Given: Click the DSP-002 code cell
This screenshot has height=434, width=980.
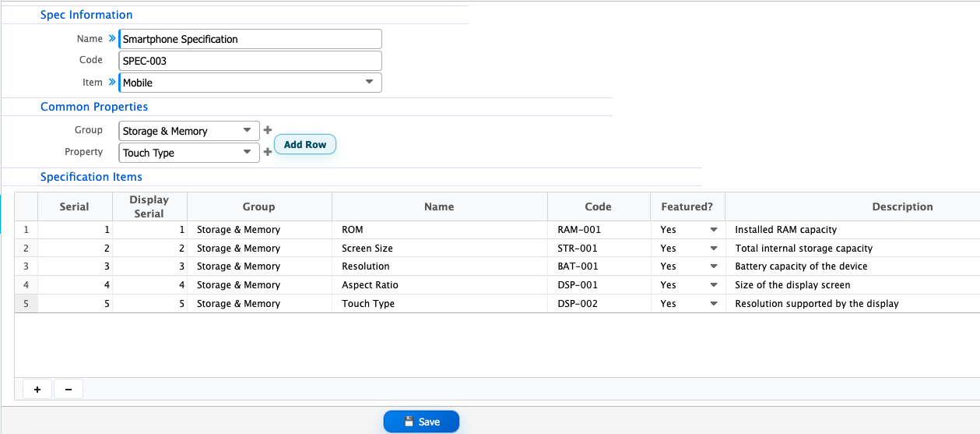Looking at the screenshot, I should pyautogui.click(x=599, y=304).
